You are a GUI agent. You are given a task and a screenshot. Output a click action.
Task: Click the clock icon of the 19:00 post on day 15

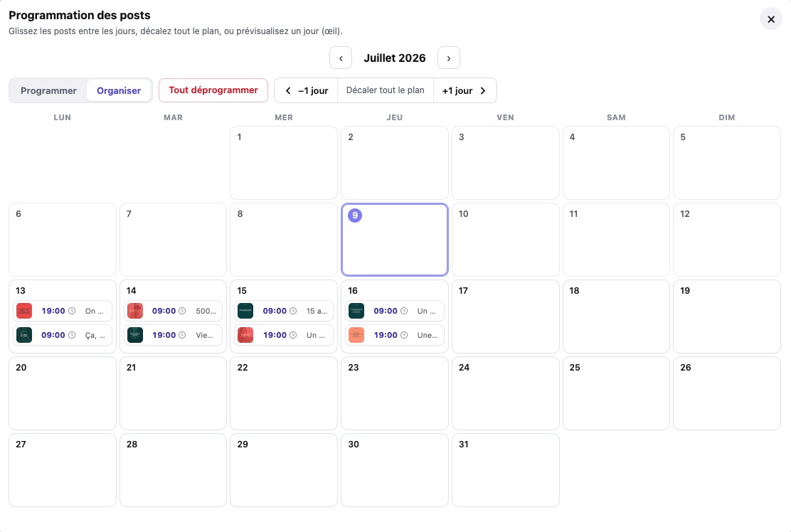tap(293, 335)
